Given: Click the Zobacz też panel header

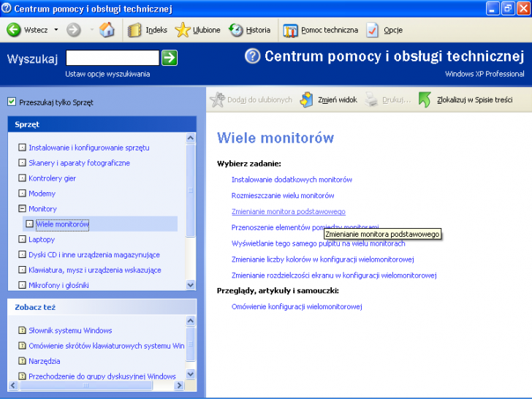Looking at the screenshot, I should coord(102,307).
